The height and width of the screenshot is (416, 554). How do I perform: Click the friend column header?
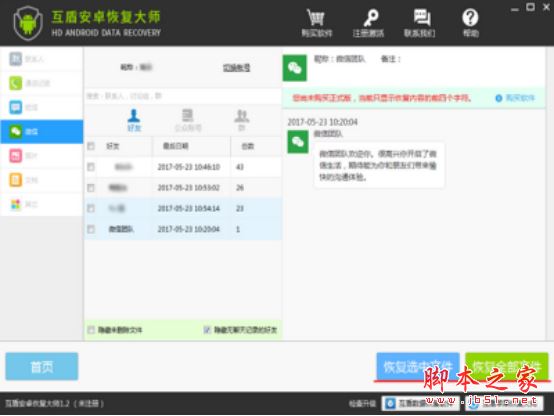pos(124,146)
